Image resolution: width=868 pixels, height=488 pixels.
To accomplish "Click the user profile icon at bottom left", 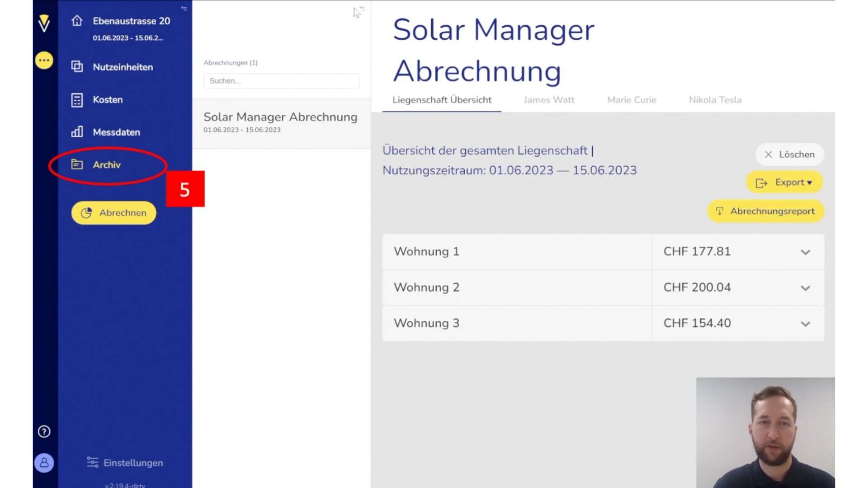I will pos(43,463).
